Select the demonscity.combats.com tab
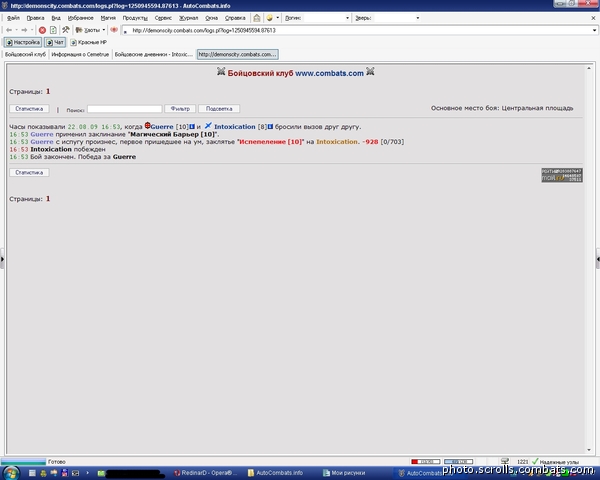600x480 pixels. pyautogui.click(x=237, y=54)
